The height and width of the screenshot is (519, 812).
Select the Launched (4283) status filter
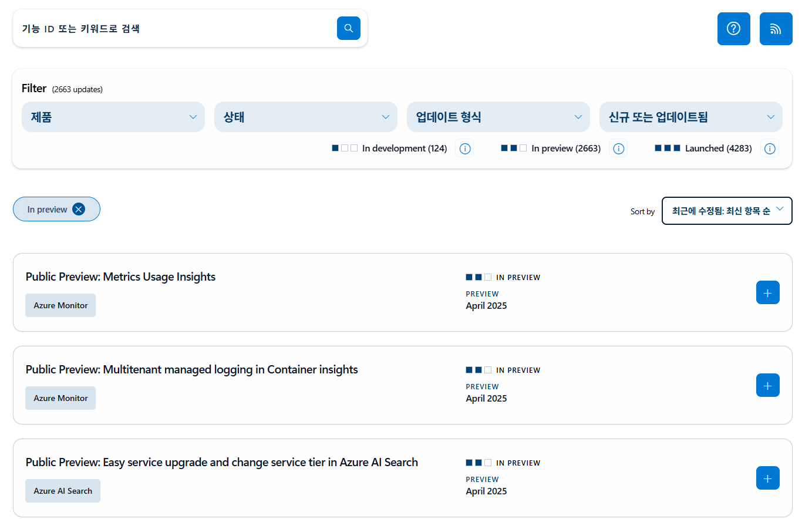tap(703, 149)
